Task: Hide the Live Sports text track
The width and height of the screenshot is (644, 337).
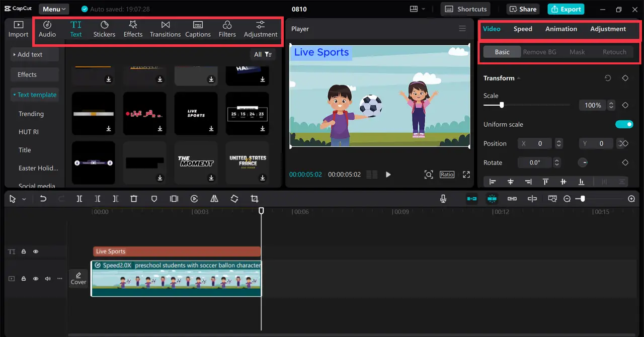Action: (35, 251)
